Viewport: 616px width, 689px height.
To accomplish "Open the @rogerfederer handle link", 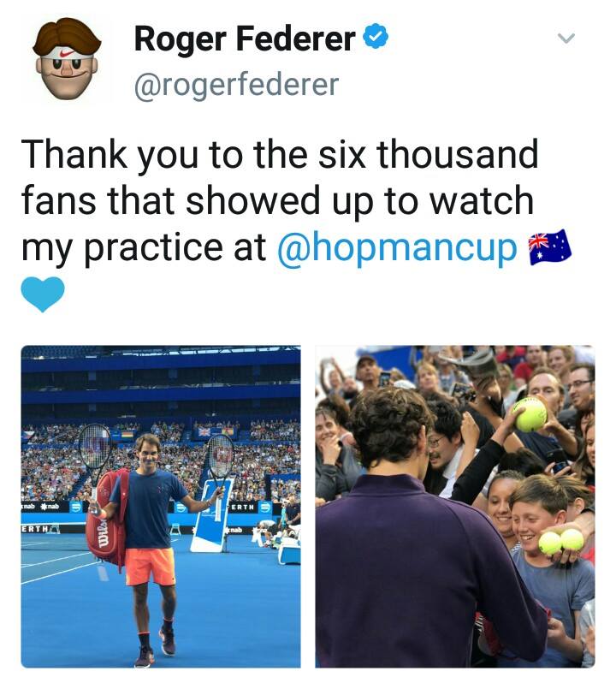I will [x=236, y=85].
